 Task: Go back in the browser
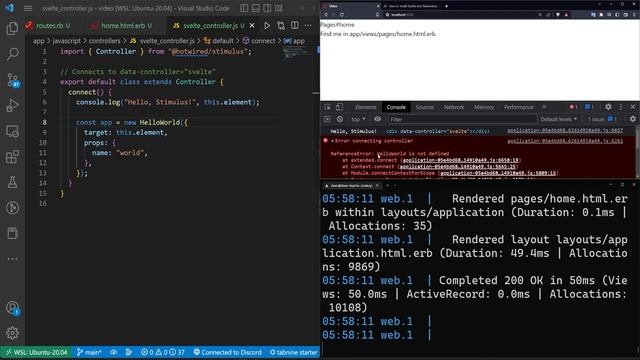(326, 15)
